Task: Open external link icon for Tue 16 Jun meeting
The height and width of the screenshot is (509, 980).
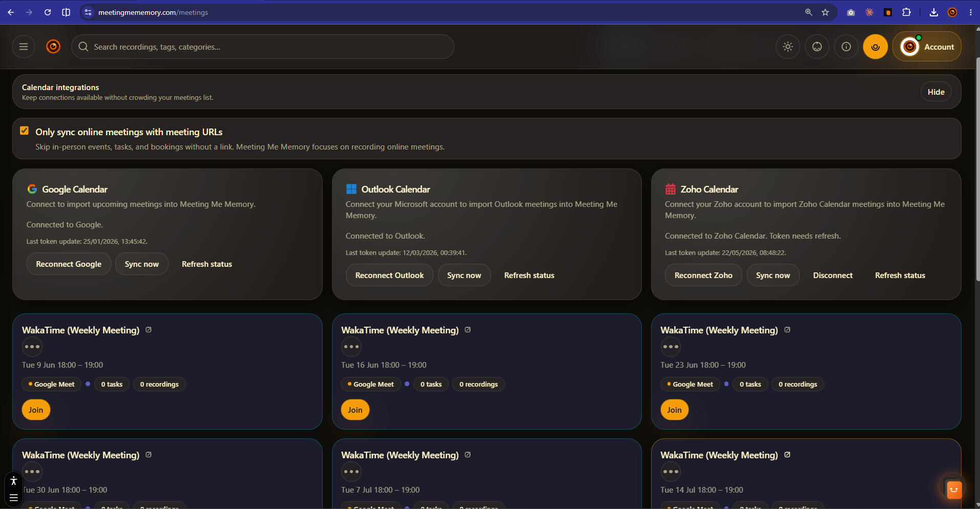Action: tap(468, 330)
